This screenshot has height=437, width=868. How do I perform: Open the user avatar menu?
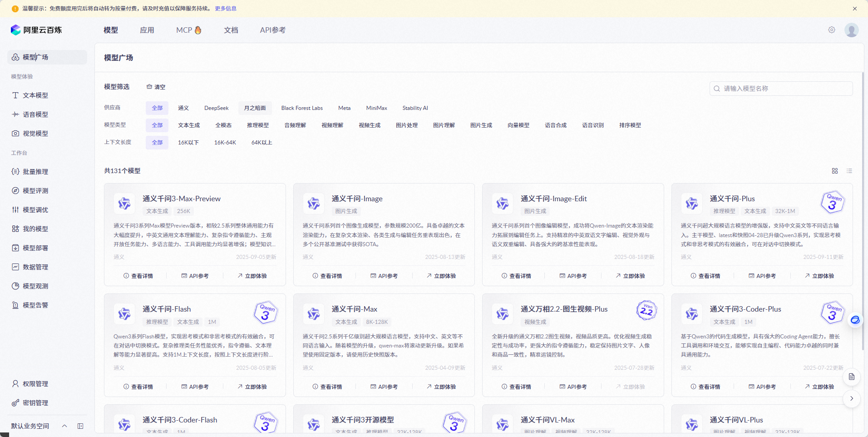(x=851, y=30)
